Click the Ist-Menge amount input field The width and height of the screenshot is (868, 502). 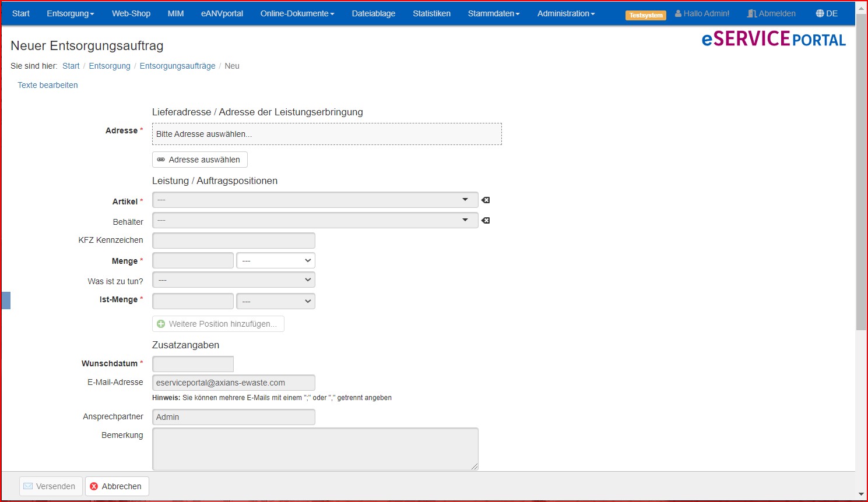click(x=193, y=301)
